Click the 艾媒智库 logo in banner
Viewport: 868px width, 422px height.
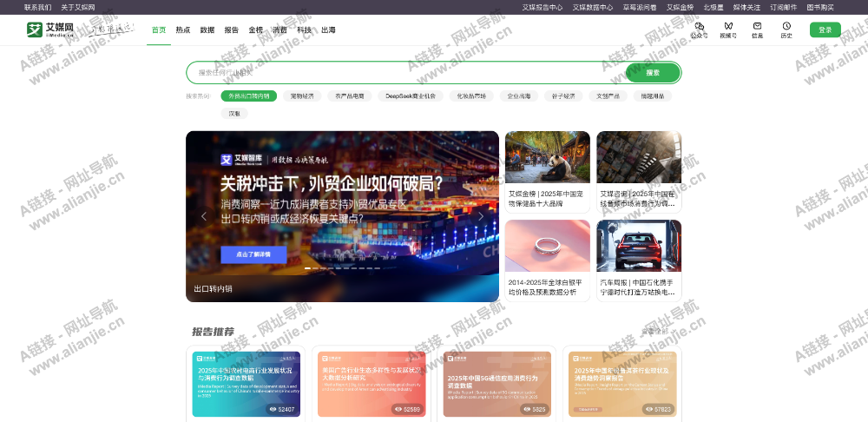click(241, 160)
